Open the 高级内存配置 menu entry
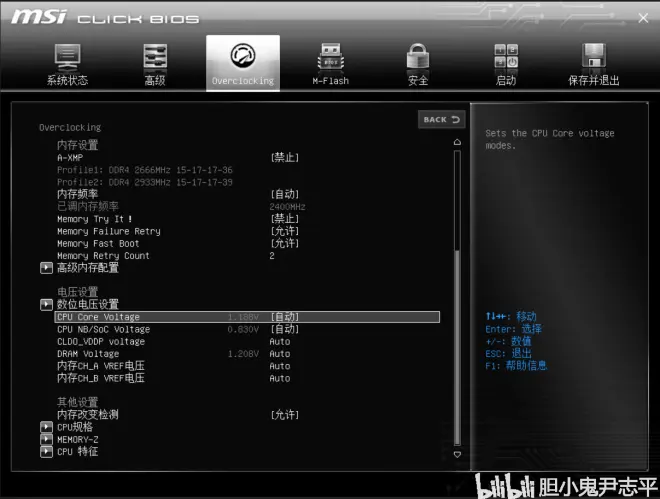Screen dimensions: 660x499 (88, 268)
